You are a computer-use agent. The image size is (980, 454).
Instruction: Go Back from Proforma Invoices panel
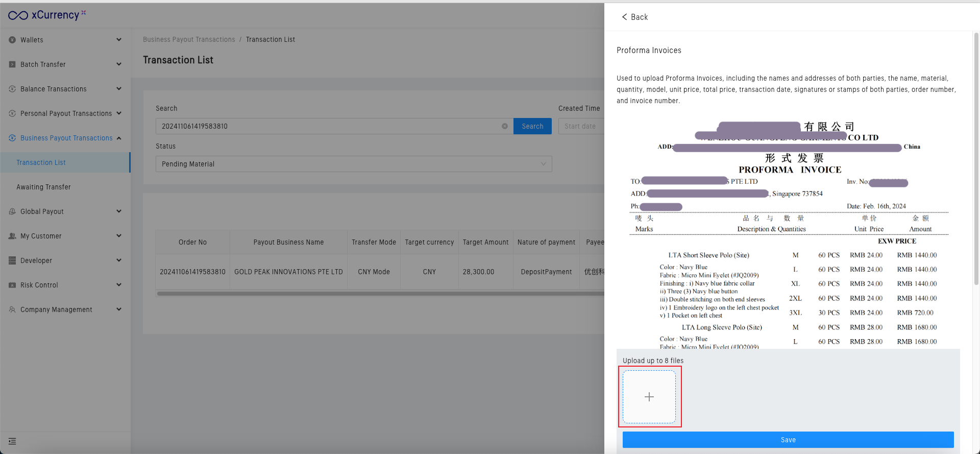634,17
